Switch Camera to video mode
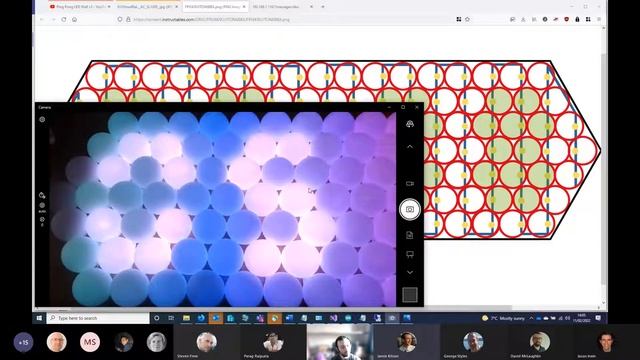The width and height of the screenshot is (640, 360). pyautogui.click(x=410, y=184)
